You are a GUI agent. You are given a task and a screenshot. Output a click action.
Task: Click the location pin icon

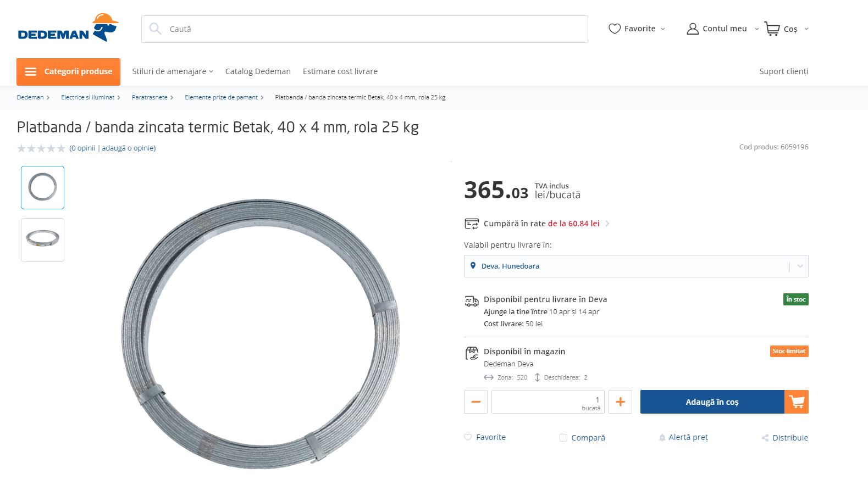(x=473, y=266)
